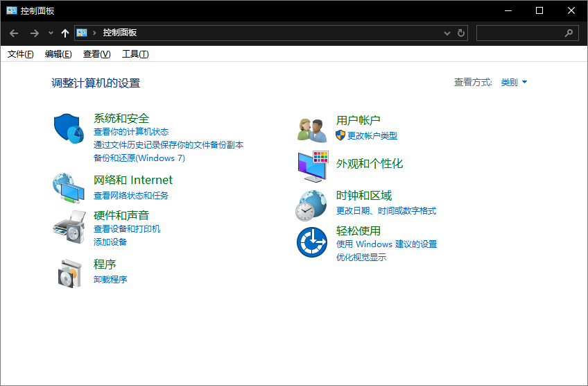
Task: Click the Control Panel icon in address bar
Action: [x=82, y=33]
